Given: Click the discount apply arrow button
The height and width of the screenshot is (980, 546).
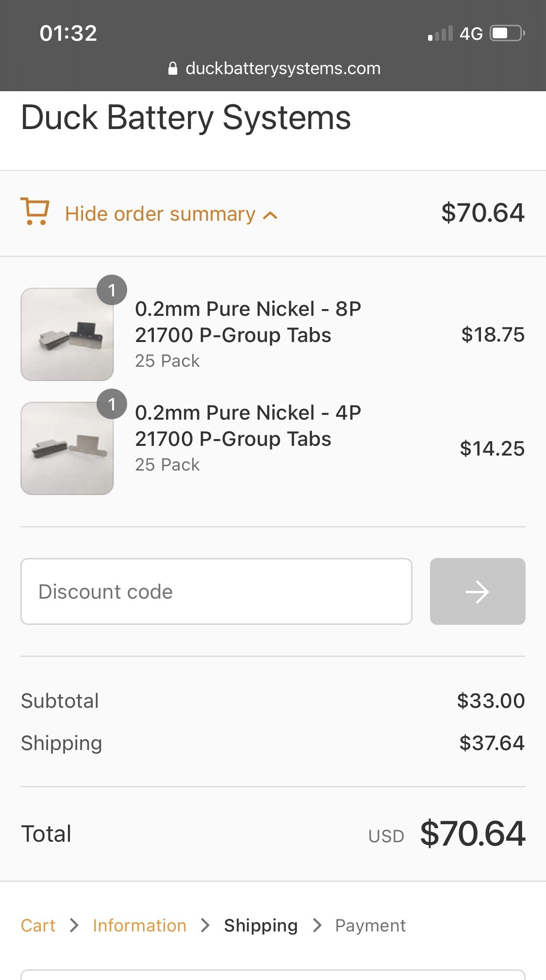Looking at the screenshot, I should (477, 591).
